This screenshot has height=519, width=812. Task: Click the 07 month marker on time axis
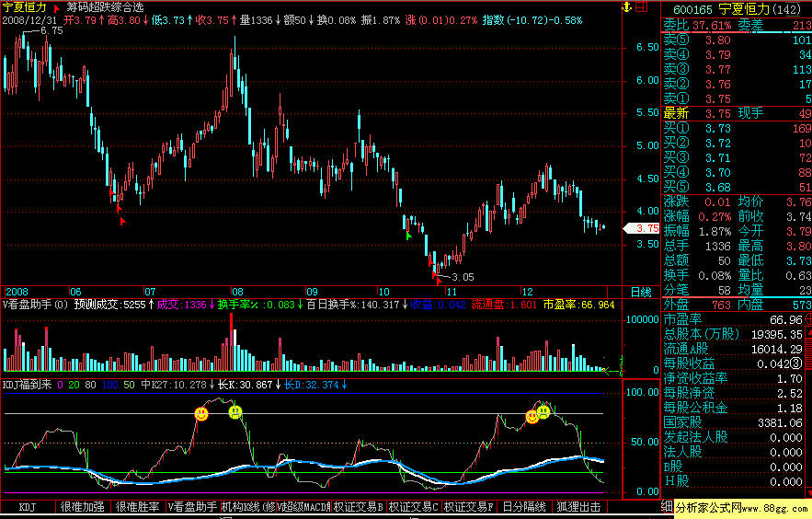click(150, 292)
